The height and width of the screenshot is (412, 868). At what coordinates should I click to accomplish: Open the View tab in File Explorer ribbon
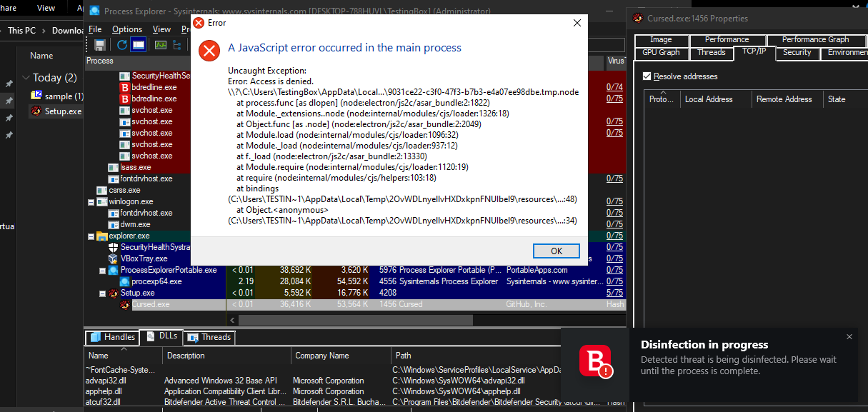coord(46,8)
